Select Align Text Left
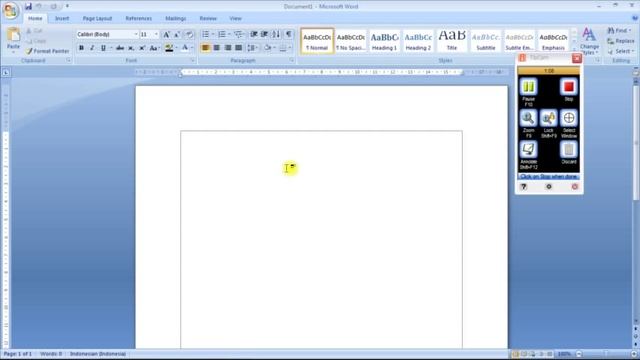The image size is (640, 360). coord(206,48)
